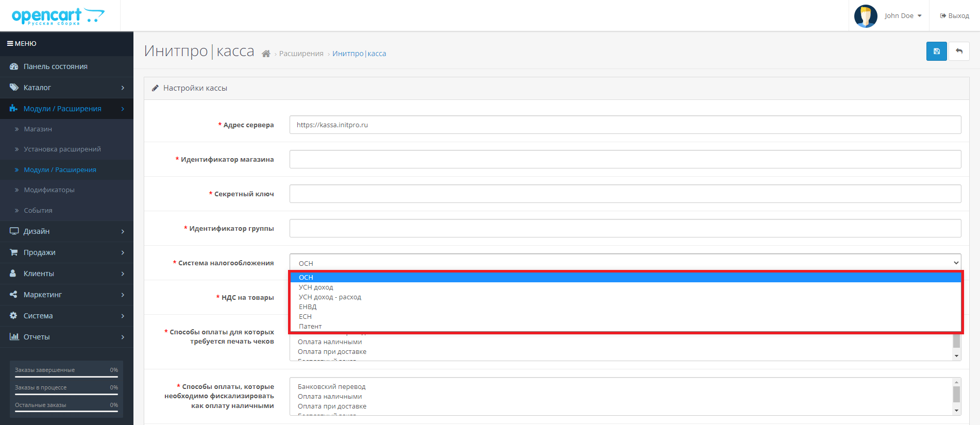The image size is (980, 425).
Task: Select Патент option
Action: (x=626, y=327)
